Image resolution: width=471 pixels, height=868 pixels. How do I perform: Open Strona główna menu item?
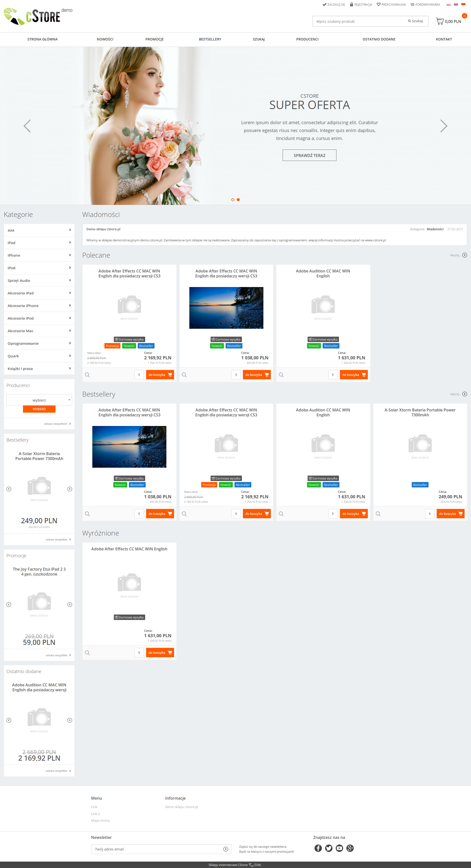tap(42, 39)
